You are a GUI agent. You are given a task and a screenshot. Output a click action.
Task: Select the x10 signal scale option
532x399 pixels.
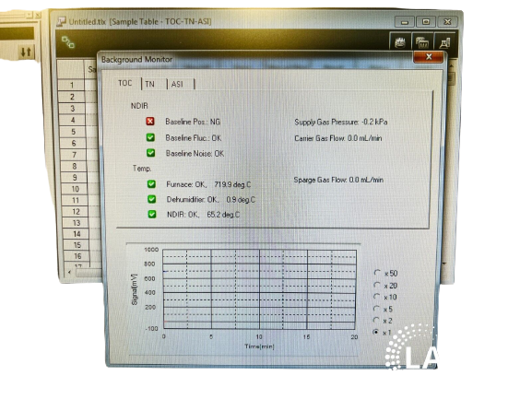(376, 297)
